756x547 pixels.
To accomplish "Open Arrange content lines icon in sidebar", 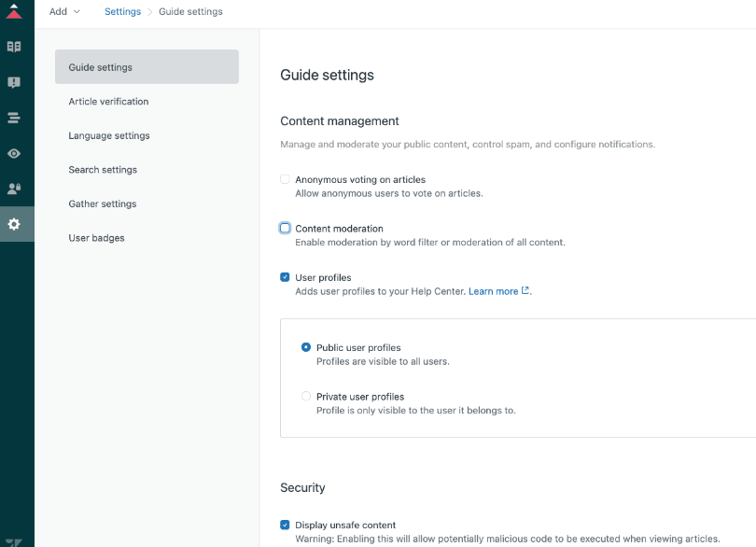I will pyautogui.click(x=14, y=118).
